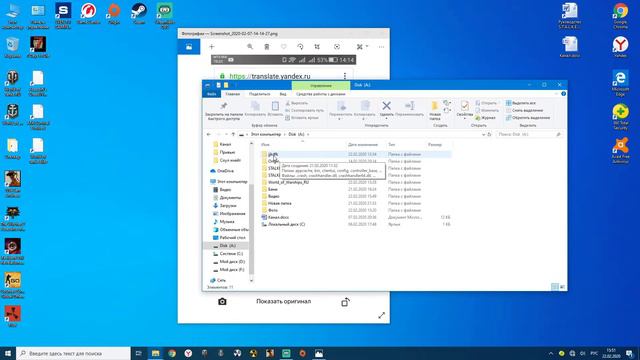The height and width of the screenshot is (360, 640).
Task: Rotate the image in Photos window
Action: (x=300, y=47)
